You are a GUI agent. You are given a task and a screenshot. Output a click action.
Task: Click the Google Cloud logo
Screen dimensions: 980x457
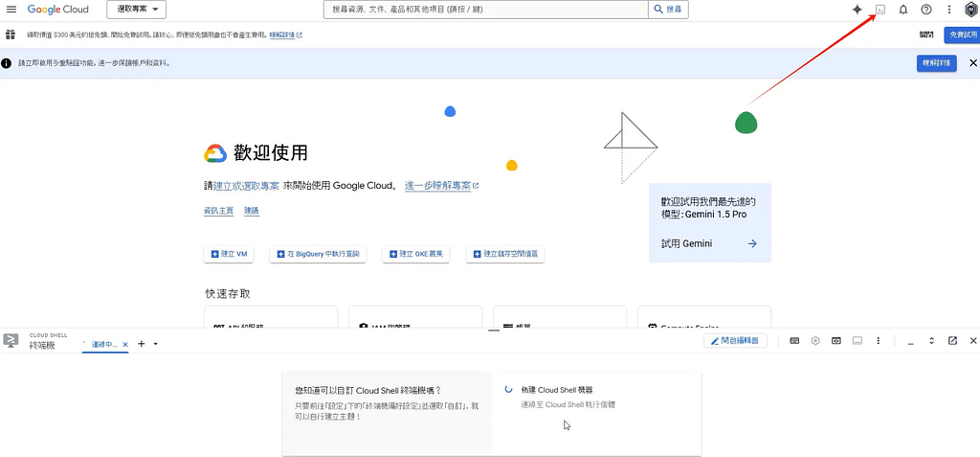click(x=58, y=10)
